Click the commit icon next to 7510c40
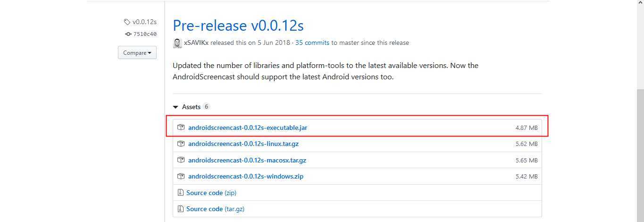 coord(128,34)
